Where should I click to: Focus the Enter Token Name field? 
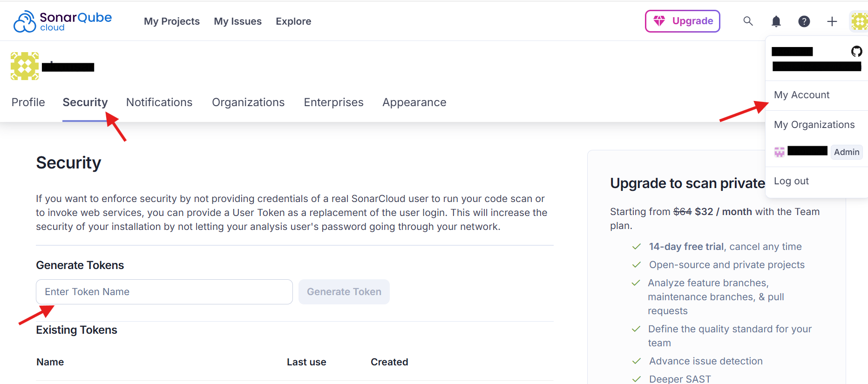pyautogui.click(x=164, y=292)
